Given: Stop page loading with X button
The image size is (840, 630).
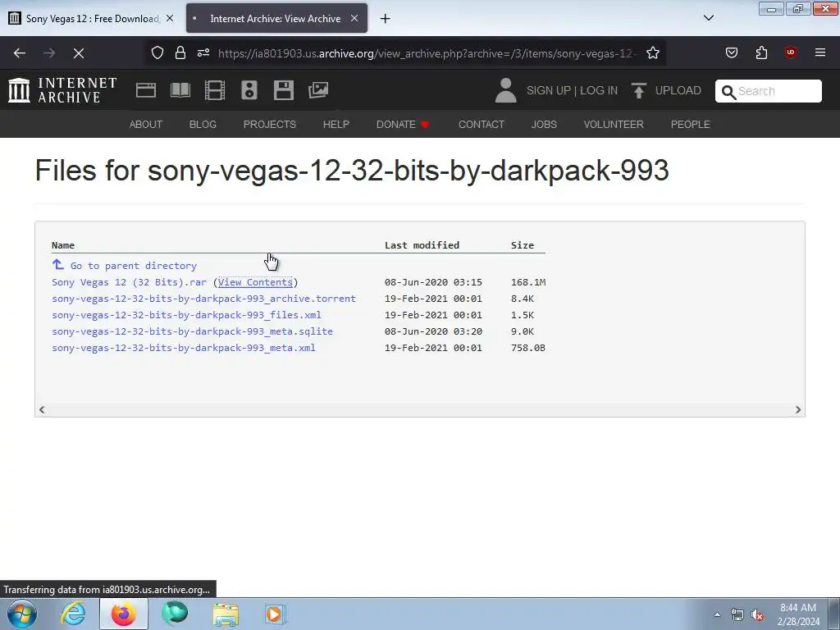Looking at the screenshot, I should pos(78,53).
